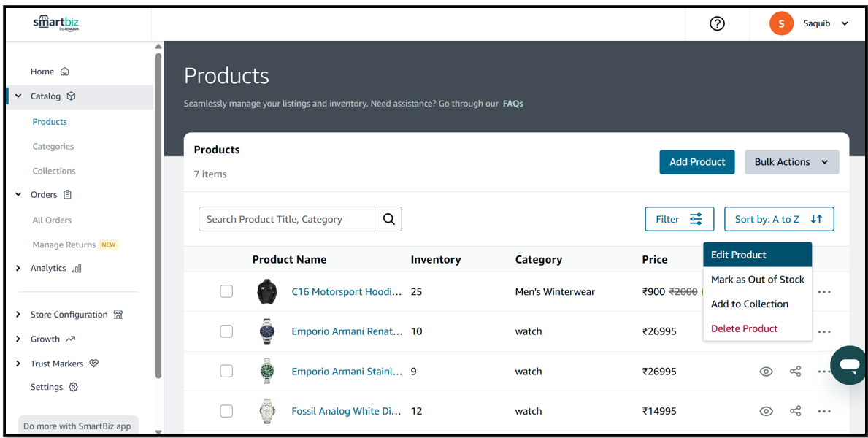This screenshot has height=438, width=868.
Task: Open the FAQs link
Action: coord(512,104)
